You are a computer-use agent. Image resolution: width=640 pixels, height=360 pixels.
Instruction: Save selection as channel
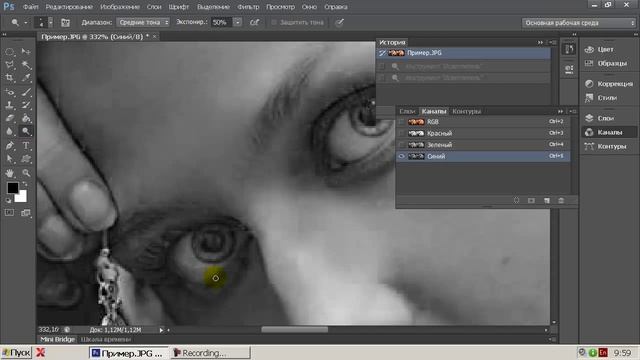click(x=531, y=200)
